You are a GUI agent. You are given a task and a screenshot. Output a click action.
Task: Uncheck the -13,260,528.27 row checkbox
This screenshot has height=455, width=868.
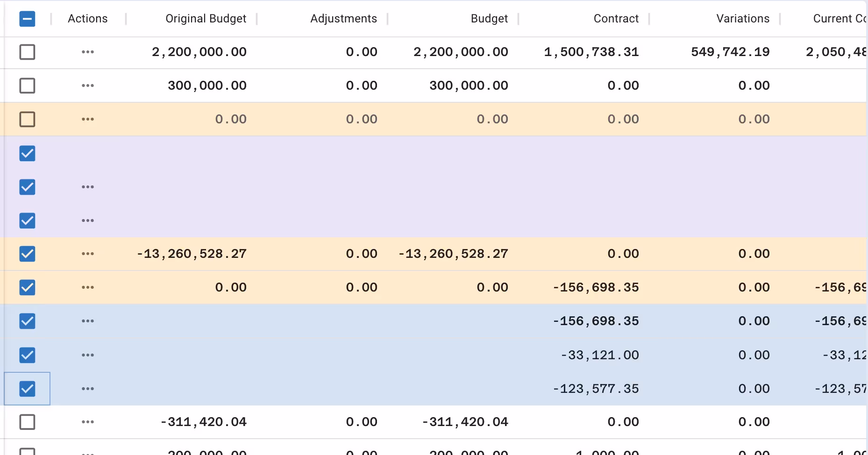pyautogui.click(x=27, y=254)
